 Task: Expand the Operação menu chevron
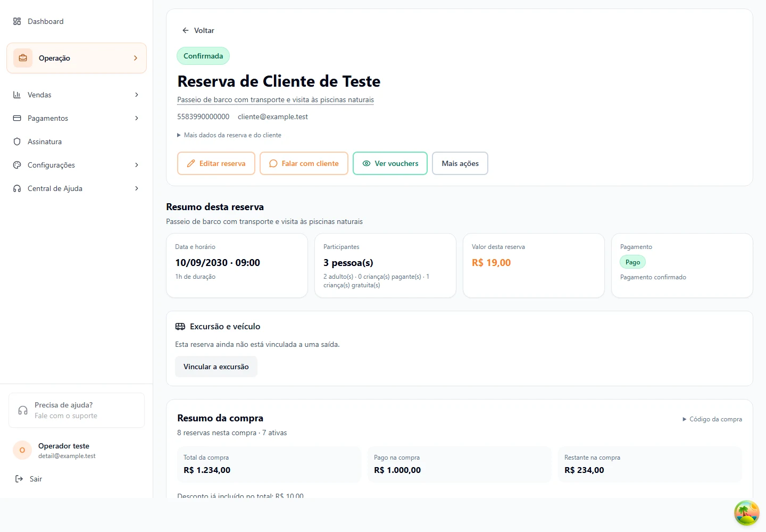(136, 58)
